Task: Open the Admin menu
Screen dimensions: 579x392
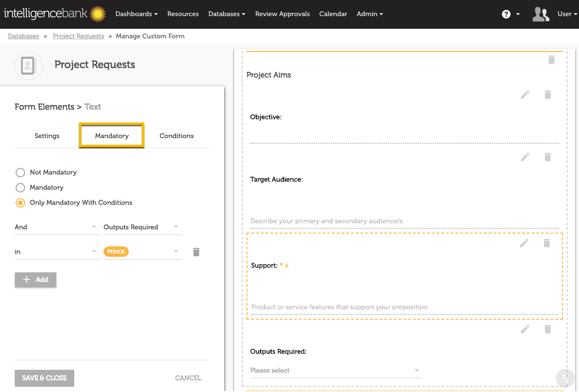Action: 370,14
